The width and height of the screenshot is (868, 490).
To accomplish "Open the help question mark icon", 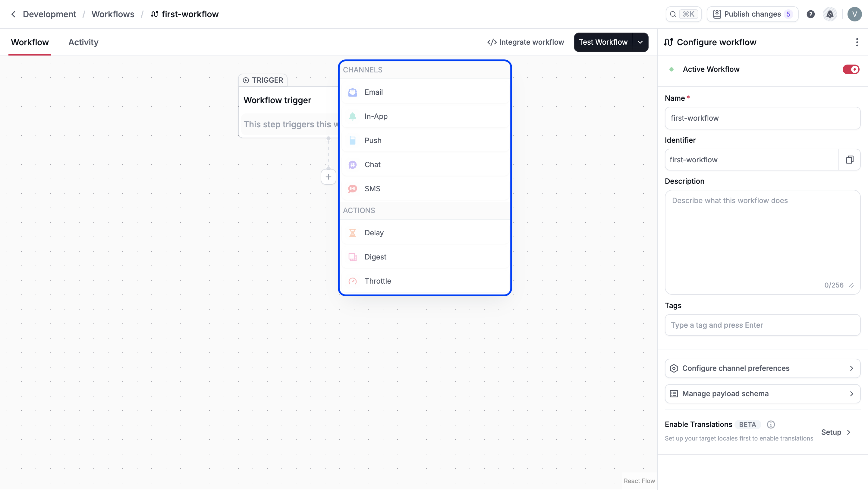I will (x=810, y=14).
